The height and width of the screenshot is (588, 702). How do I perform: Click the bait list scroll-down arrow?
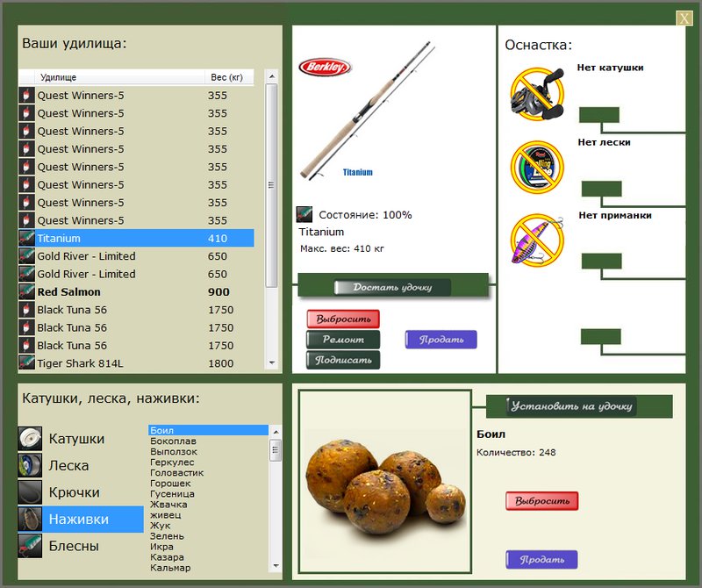click(276, 566)
